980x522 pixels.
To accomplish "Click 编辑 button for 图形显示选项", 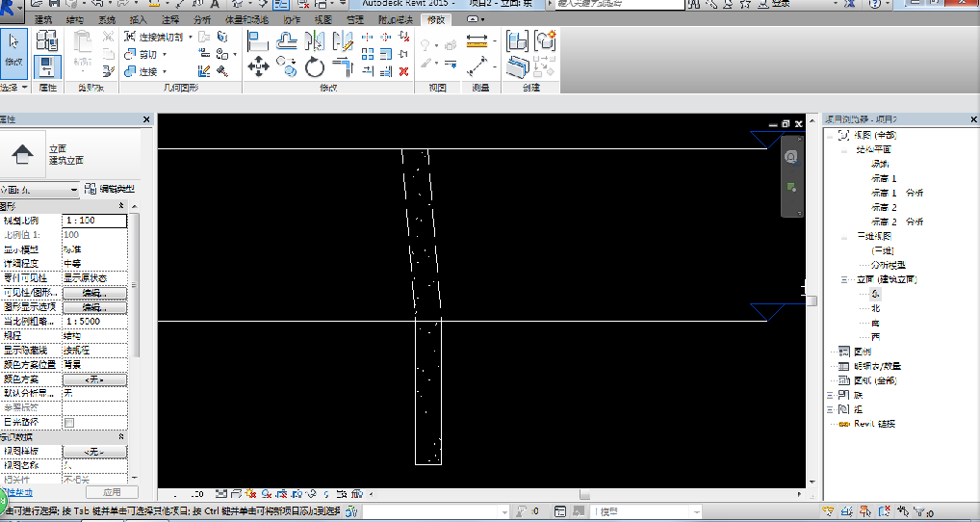I will pyautogui.click(x=94, y=307).
